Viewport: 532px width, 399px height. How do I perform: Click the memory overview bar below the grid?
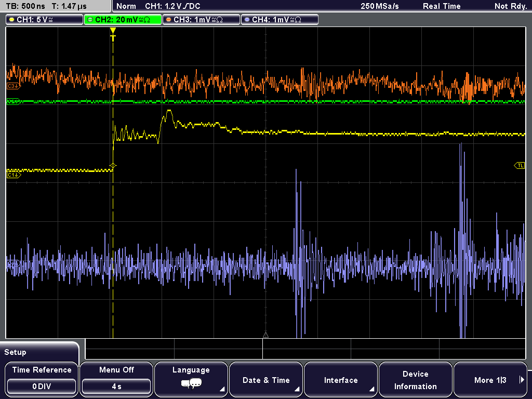(x=305, y=349)
